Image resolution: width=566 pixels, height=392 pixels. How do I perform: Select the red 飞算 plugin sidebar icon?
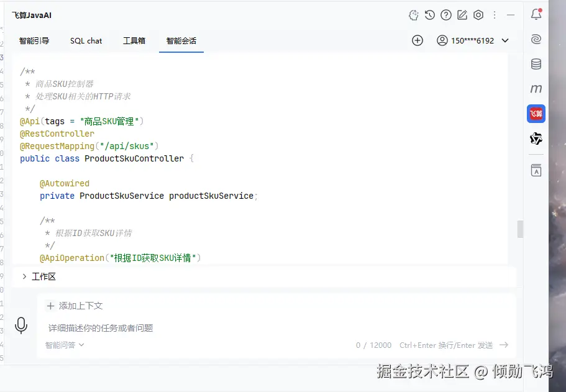536,114
